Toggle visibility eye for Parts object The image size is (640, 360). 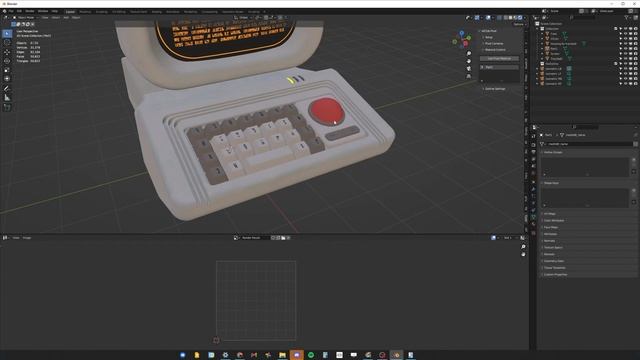(625, 49)
